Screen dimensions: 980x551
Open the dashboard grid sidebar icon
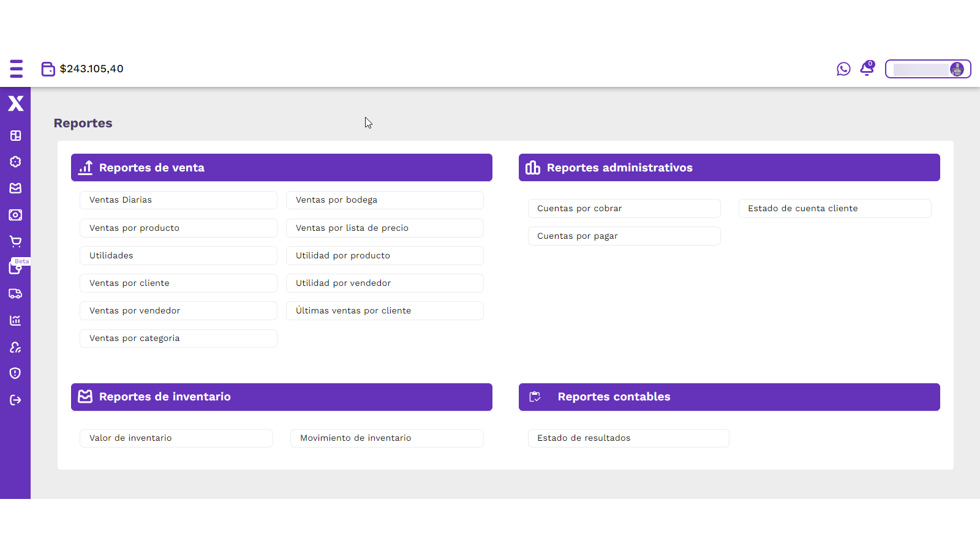(x=16, y=135)
